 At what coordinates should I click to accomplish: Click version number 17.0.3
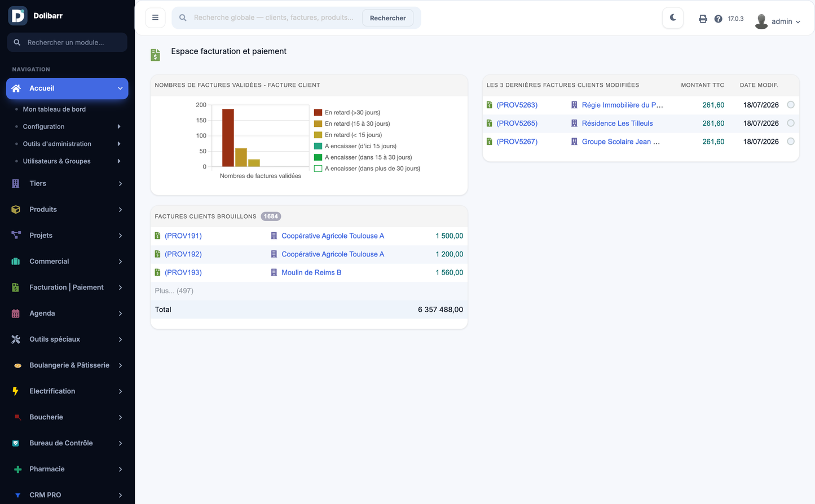[x=735, y=19]
